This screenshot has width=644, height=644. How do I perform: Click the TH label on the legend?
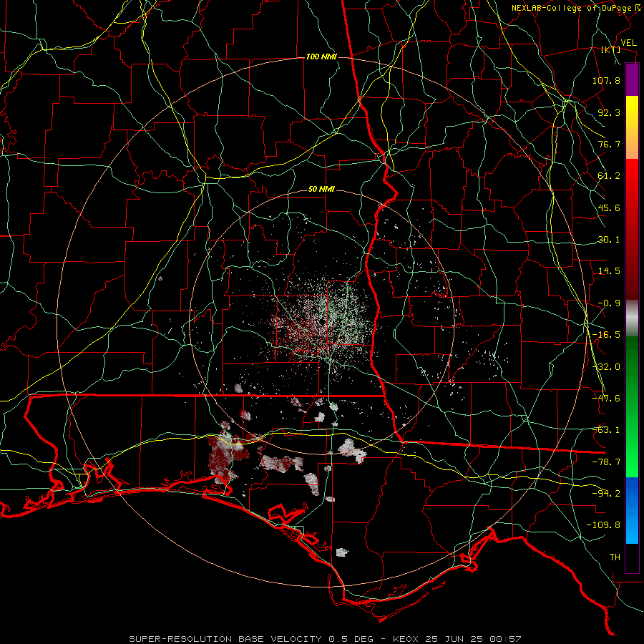[615, 557]
